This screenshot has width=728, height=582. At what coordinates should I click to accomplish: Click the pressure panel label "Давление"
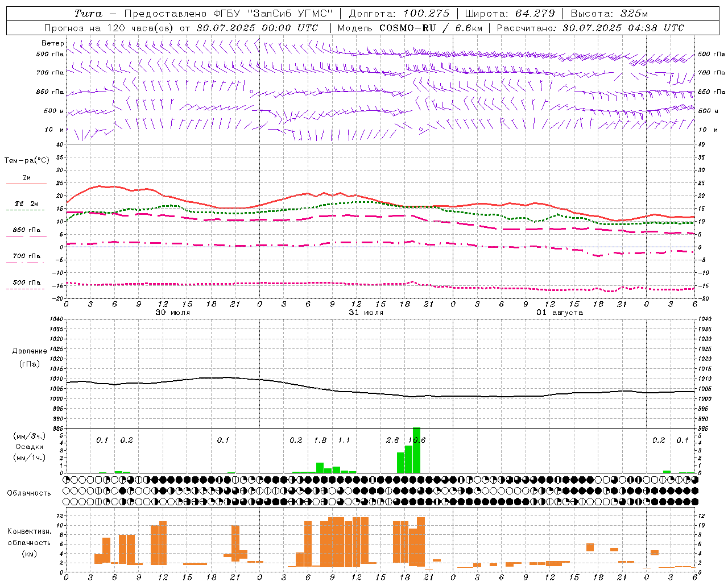pyautogui.click(x=30, y=351)
